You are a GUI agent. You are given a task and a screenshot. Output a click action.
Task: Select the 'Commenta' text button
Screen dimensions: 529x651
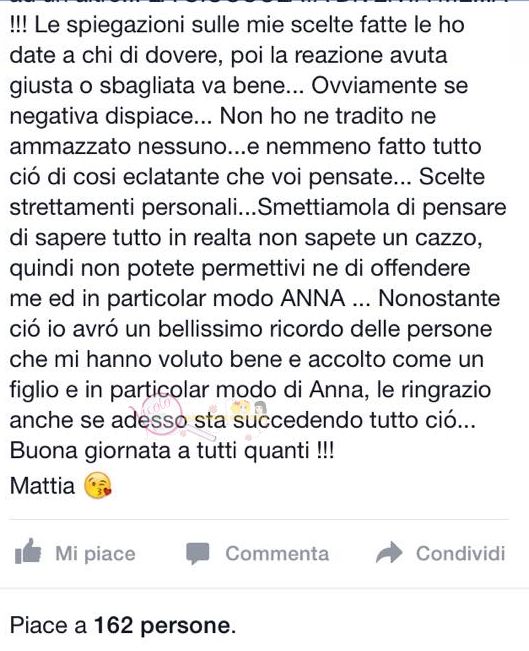pyautogui.click(x=277, y=553)
